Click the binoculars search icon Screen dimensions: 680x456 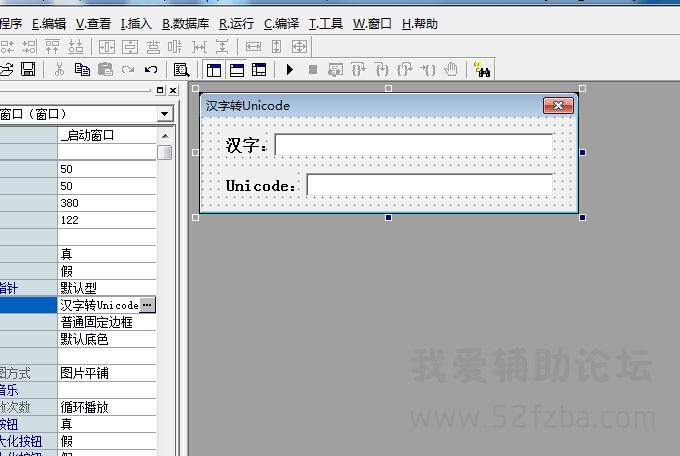[482, 69]
